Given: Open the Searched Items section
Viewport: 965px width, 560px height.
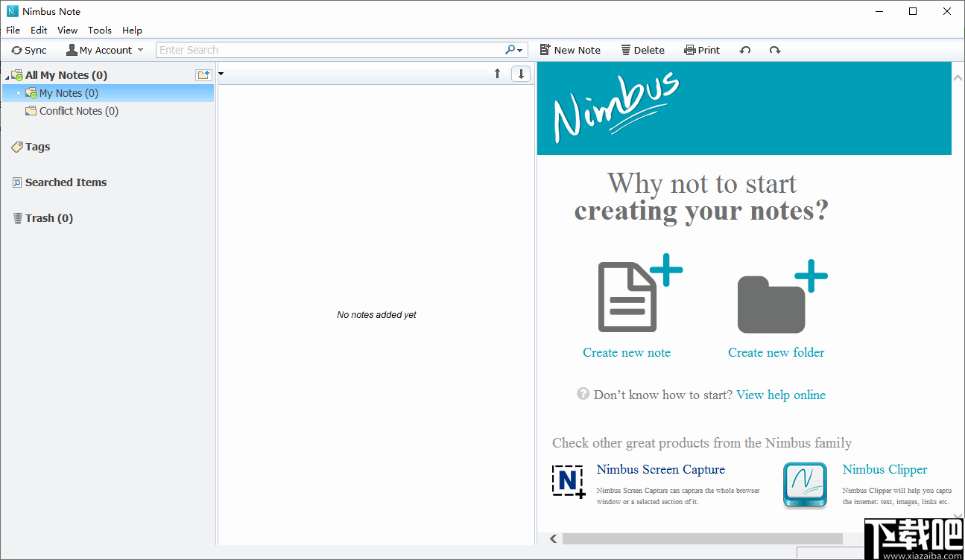Looking at the screenshot, I should [59, 182].
